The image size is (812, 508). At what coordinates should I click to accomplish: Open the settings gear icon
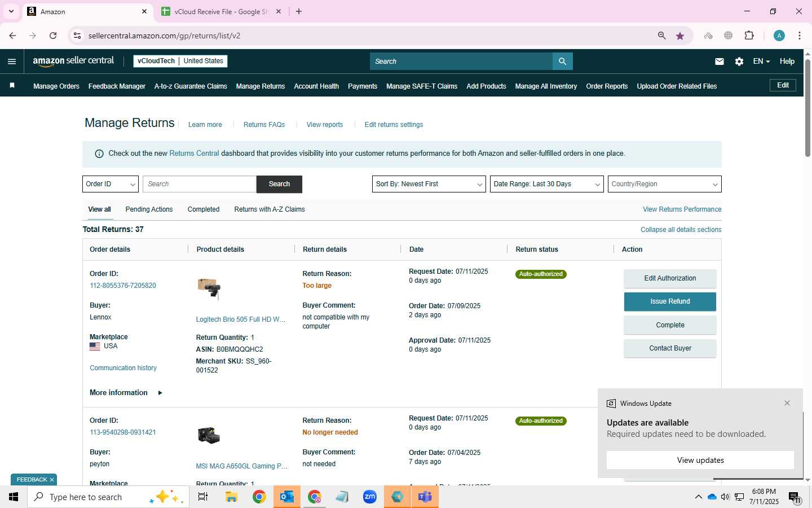click(x=739, y=62)
